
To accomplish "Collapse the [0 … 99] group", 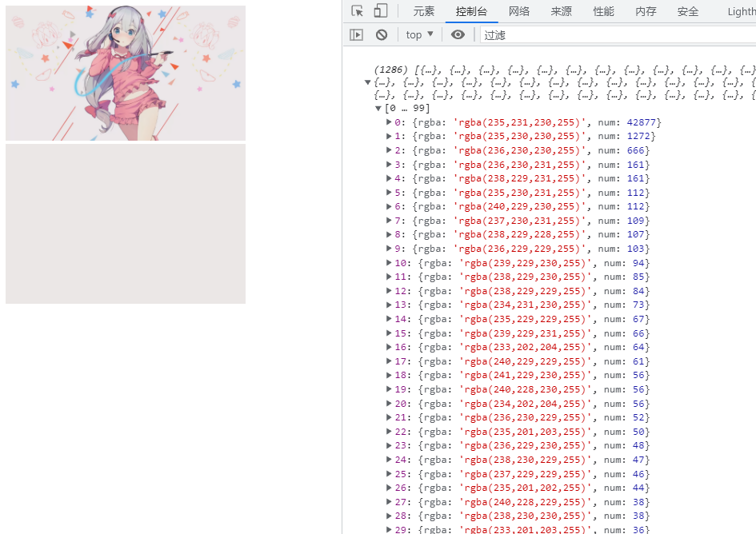I will coord(378,109).
